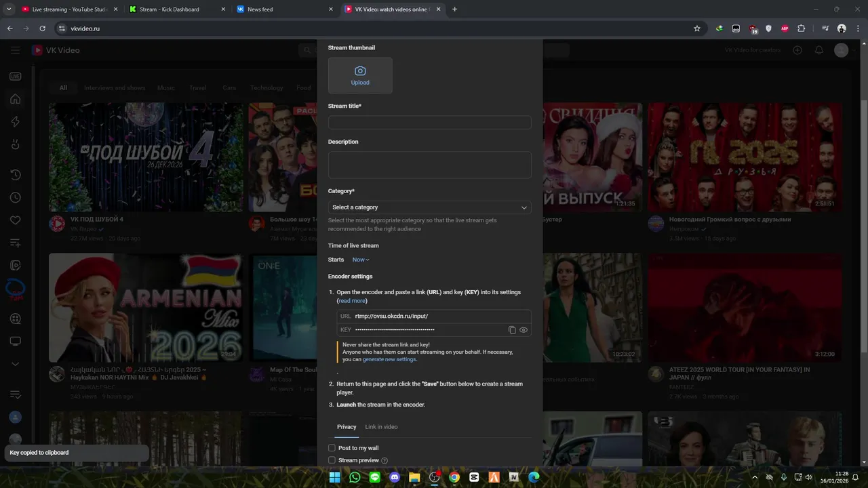Copy the stream key with the copy icon

point(512,330)
